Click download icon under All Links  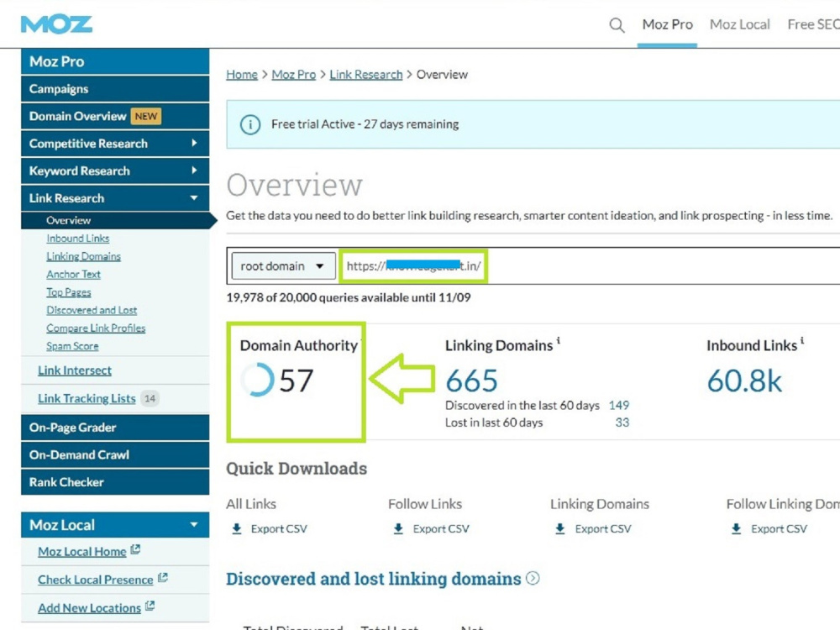[237, 528]
